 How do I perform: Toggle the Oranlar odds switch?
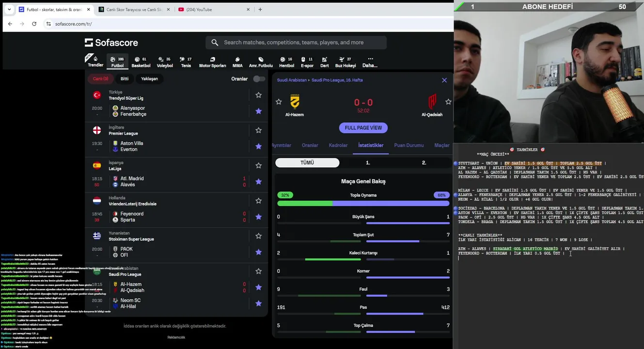[x=259, y=79]
